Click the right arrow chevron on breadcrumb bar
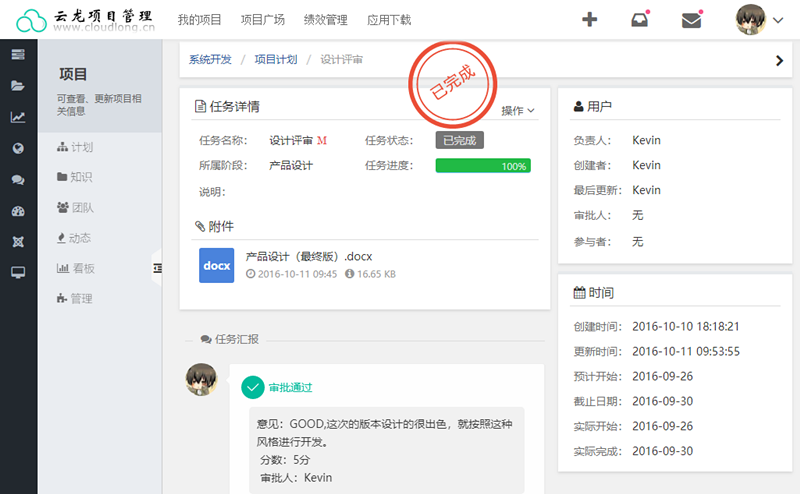The width and height of the screenshot is (800, 494). coord(779,61)
